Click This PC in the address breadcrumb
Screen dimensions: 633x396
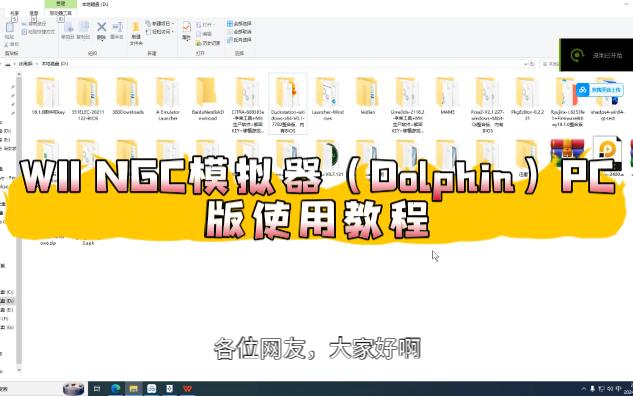click(25, 64)
